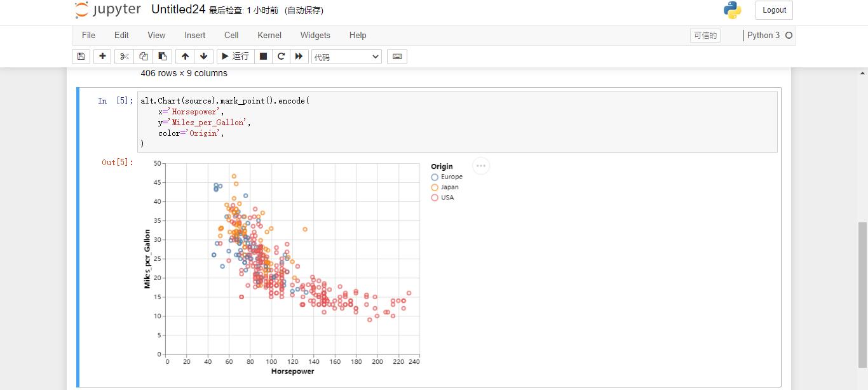Save the notebook using the disk icon

pos(81,57)
